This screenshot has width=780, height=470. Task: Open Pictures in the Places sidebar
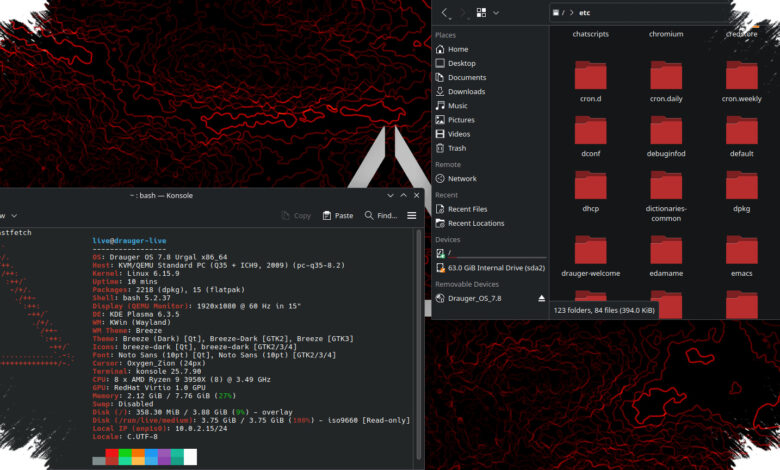[490, 120]
